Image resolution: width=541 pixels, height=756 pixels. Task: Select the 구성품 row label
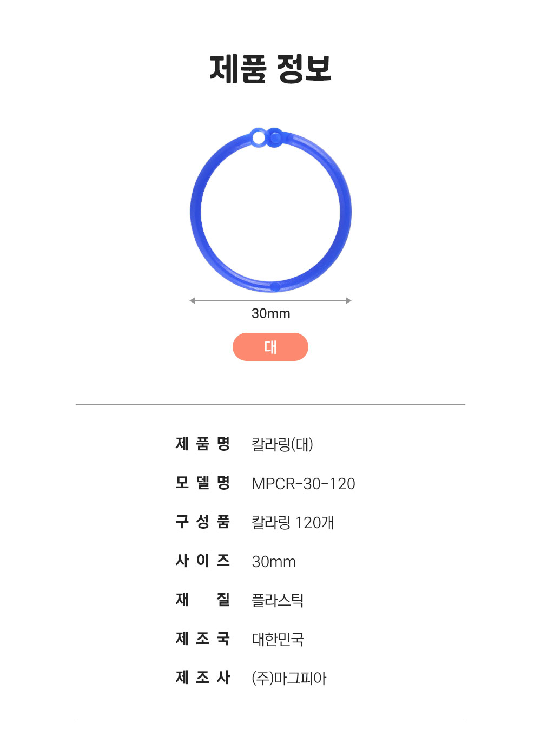click(x=203, y=522)
